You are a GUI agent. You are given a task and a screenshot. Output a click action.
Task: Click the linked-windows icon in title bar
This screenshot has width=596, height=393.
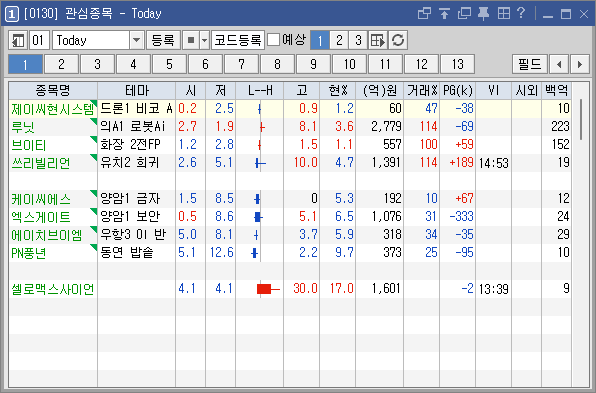(x=424, y=14)
